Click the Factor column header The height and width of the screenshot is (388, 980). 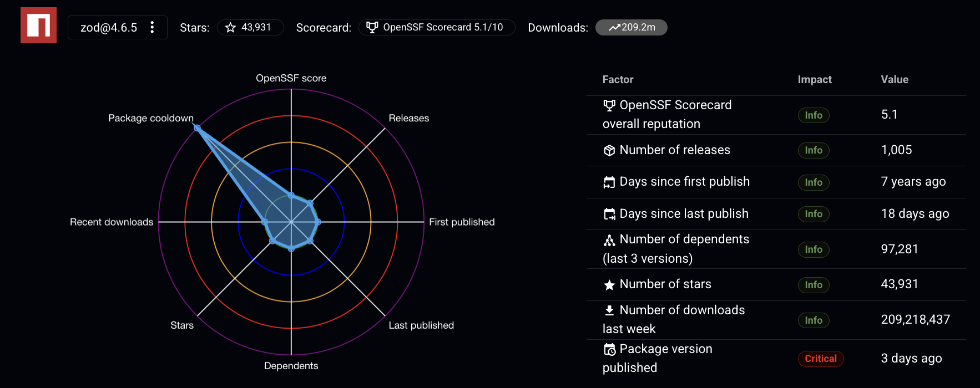tap(618, 79)
